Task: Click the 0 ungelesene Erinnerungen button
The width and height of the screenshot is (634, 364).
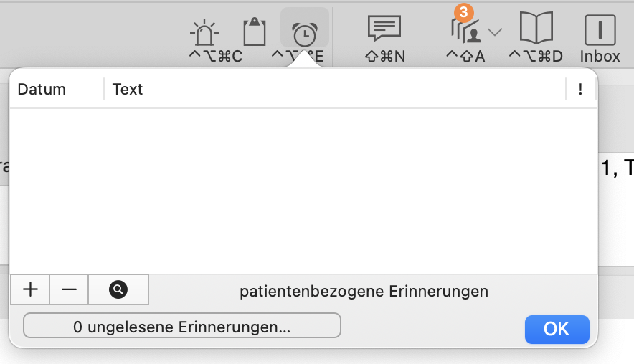Action: (182, 325)
